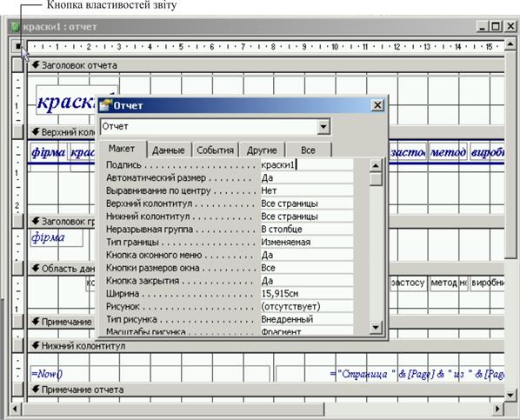Click the Автоматический размер value Да

click(307, 177)
